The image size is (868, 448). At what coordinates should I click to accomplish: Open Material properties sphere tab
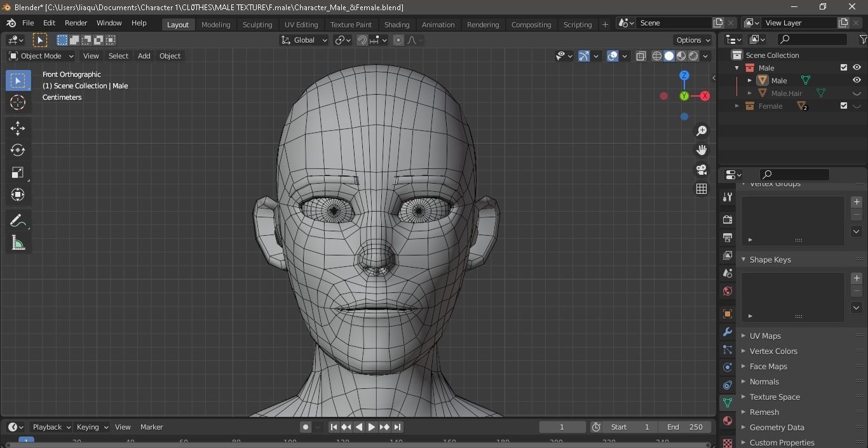click(x=728, y=421)
